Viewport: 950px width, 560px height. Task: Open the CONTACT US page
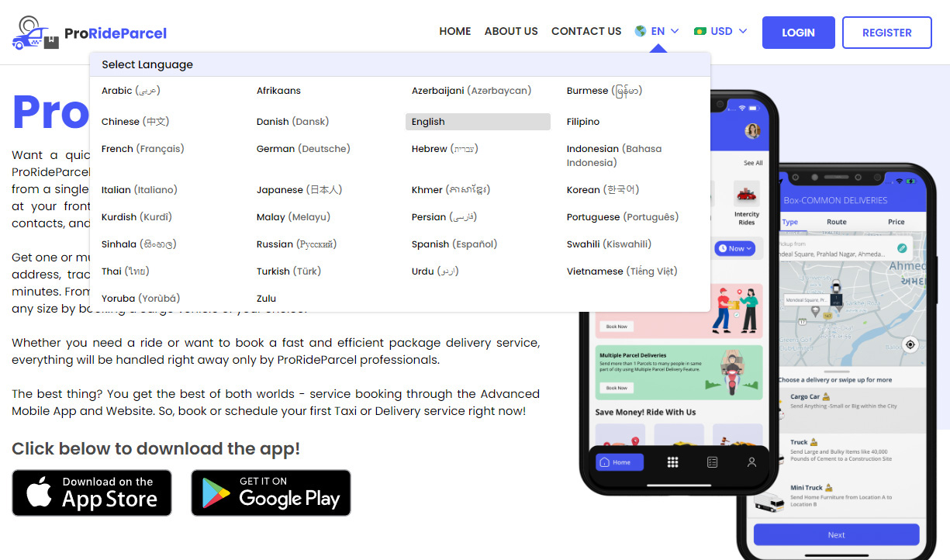586,32
